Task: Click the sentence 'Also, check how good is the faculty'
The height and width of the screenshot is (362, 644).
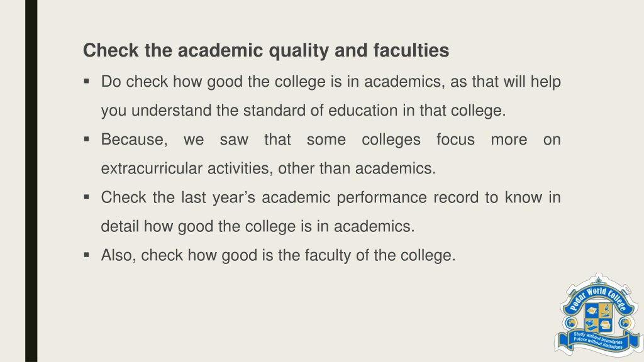Action: click(279, 255)
